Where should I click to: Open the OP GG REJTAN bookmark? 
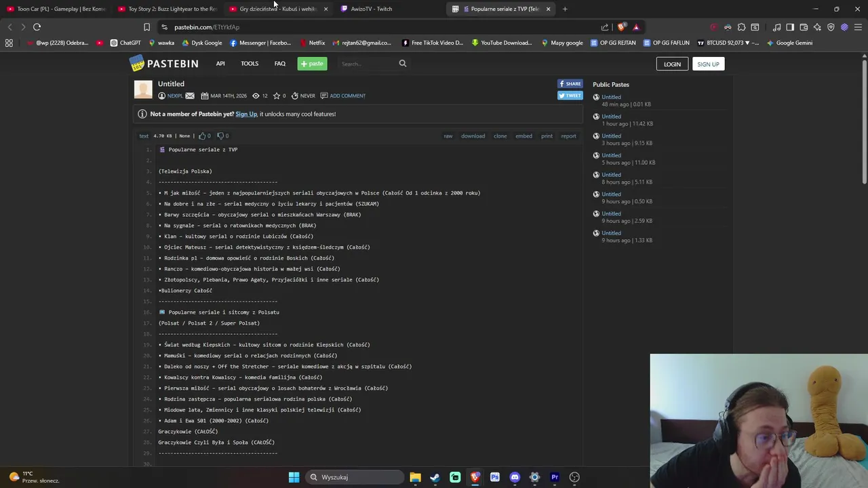tap(613, 43)
